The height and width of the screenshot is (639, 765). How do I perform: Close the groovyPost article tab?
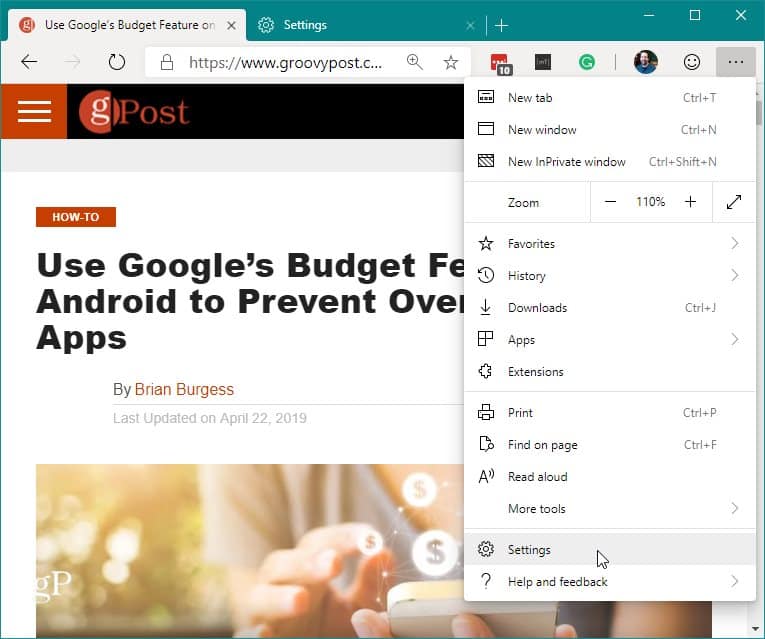pyautogui.click(x=231, y=25)
